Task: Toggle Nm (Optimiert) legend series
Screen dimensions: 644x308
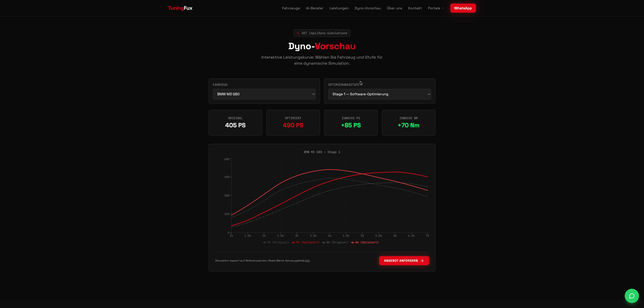Action: click(x=365, y=242)
